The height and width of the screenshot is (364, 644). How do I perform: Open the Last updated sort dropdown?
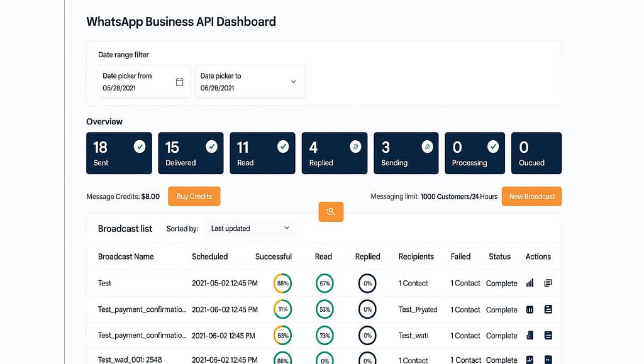click(x=250, y=229)
